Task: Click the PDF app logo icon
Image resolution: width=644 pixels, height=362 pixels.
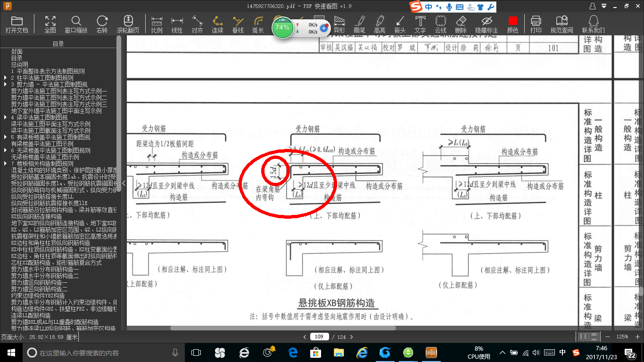Action: [x=7, y=6]
